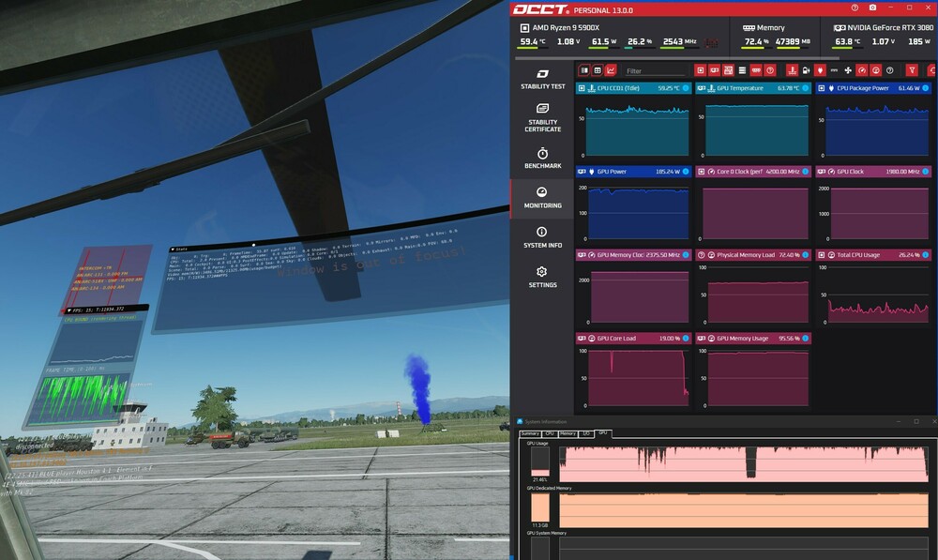Switch to Summary tab in System Information
The width and height of the screenshot is (938, 560).
(x=530, y=433)
